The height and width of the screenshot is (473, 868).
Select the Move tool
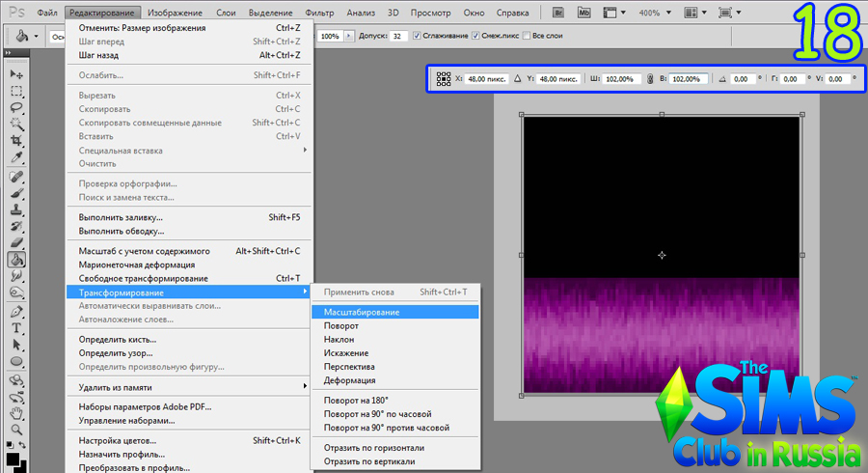(16, 74)
